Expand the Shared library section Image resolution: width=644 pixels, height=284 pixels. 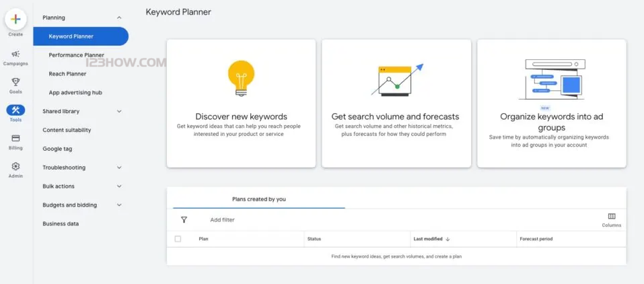(x=119, y=112)
